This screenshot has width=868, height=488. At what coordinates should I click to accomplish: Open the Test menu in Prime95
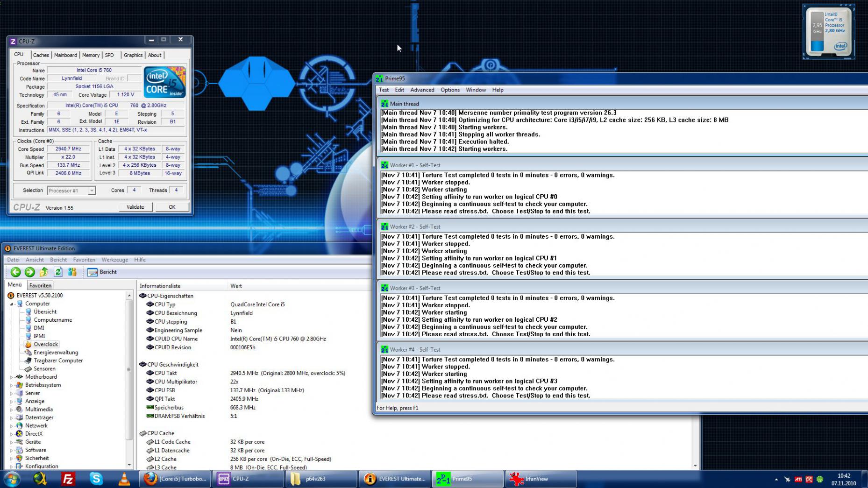click(384, 90)
